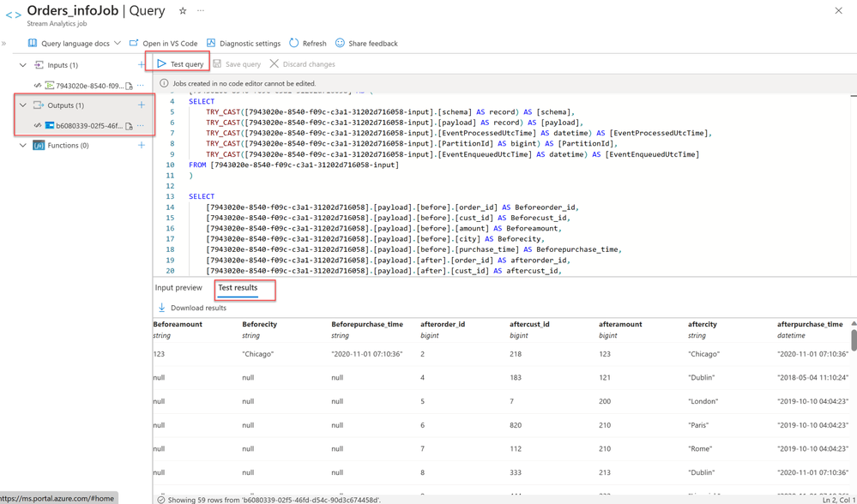Click the file icon on the 7943020e input row
The width and height of the screenshot is (857, 504).
click(x=130, y=86)
